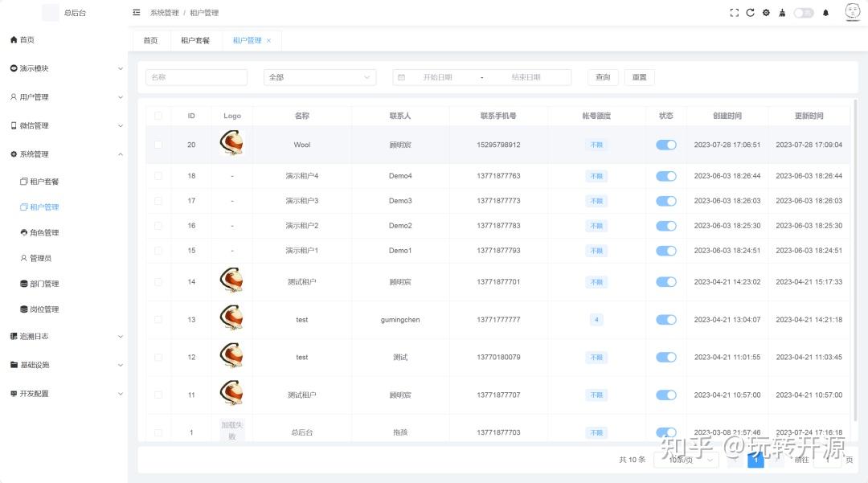Image resolution: width=868 pixels, height=483 pixels.
Task: Click the 名称 name input field
Action: [196, 76]
